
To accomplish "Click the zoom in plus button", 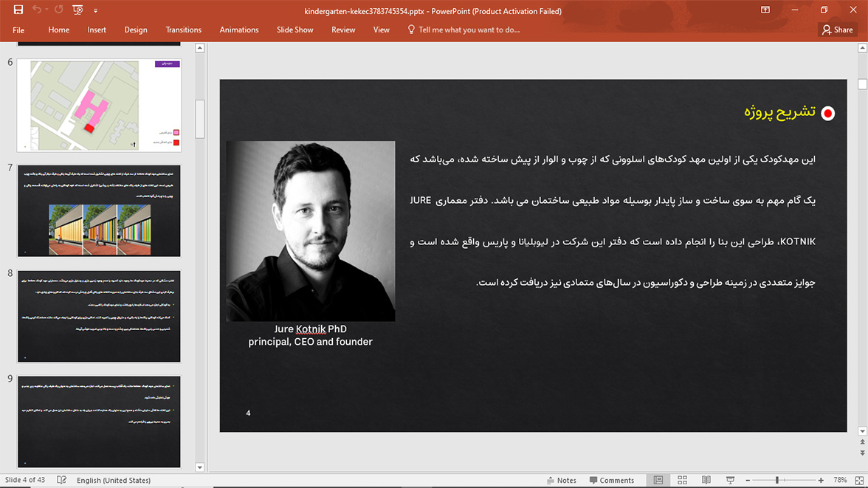I will [821, 480].
